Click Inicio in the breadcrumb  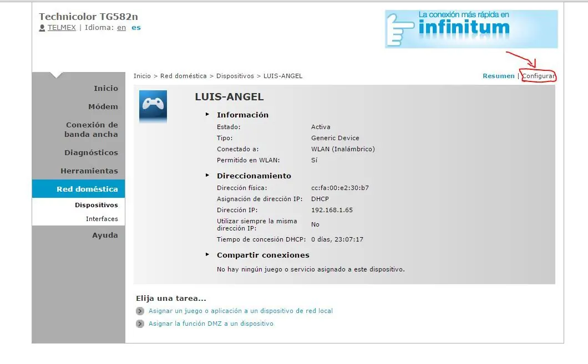click(x=142, y=76)
